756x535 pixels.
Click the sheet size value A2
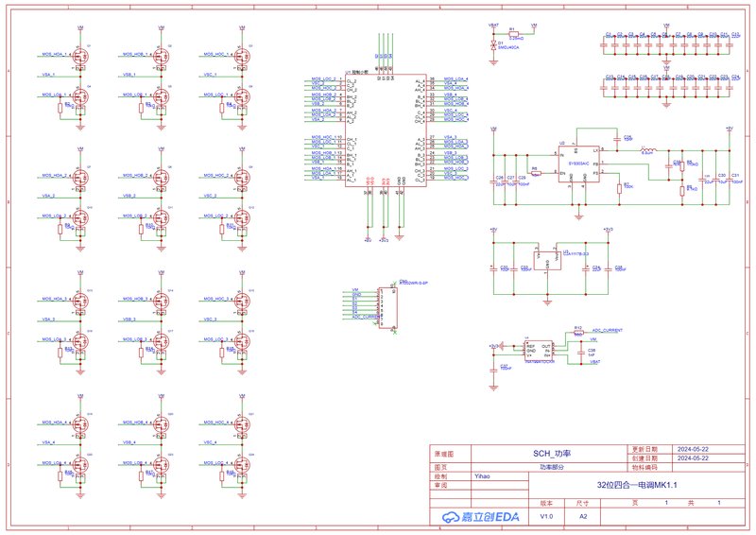point(583,516)
